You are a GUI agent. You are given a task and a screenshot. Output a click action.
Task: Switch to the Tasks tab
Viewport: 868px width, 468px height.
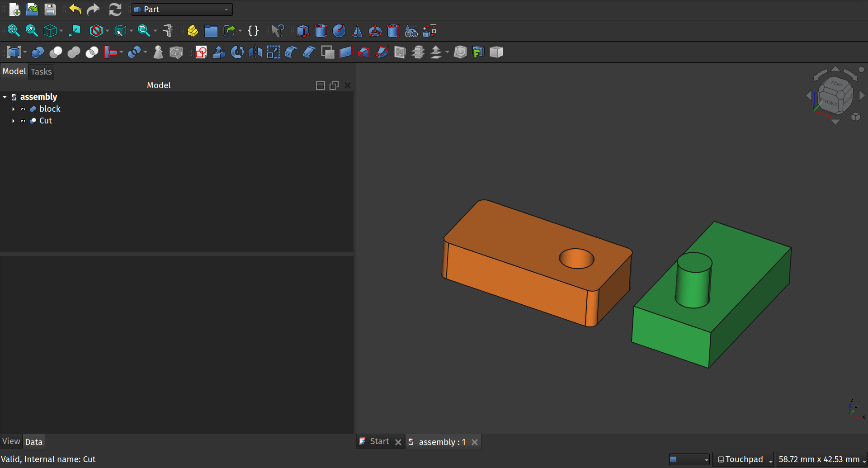coord(41,72)
